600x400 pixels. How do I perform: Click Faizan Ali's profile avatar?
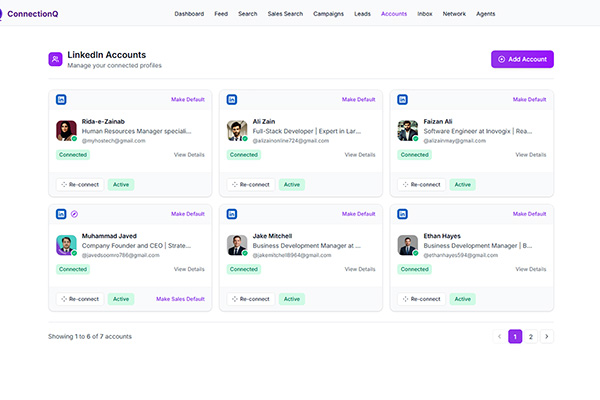pos(408,131)
